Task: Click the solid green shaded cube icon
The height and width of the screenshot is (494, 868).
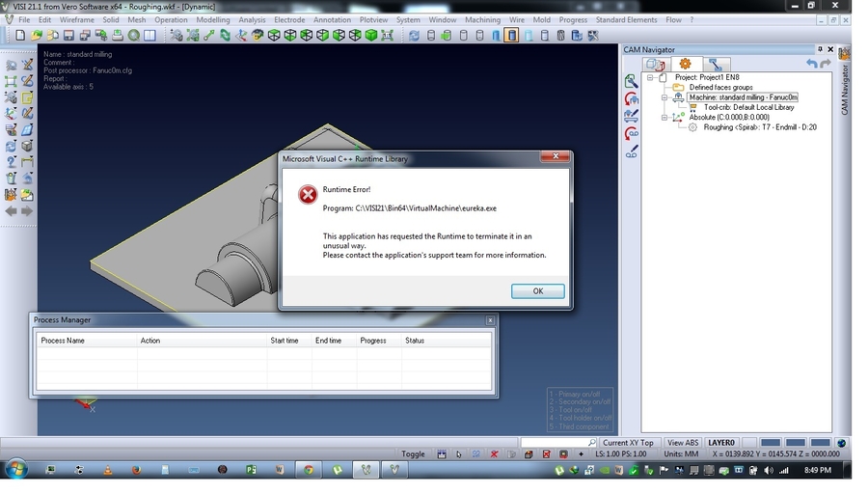Action: [370, 36]
